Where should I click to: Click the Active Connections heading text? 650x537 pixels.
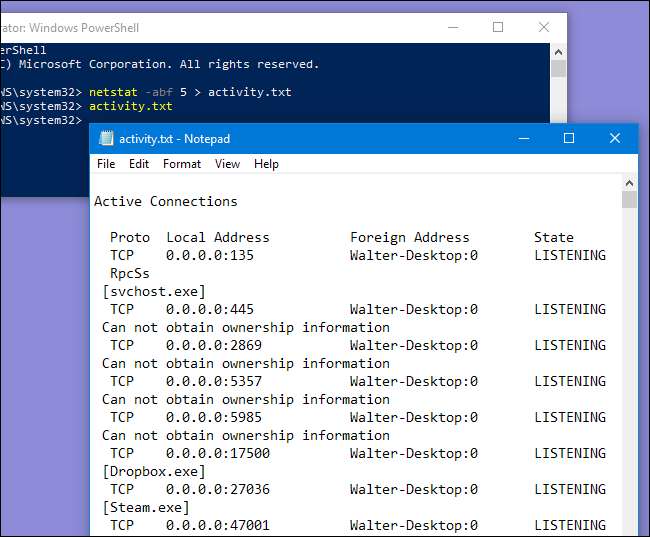166,201
